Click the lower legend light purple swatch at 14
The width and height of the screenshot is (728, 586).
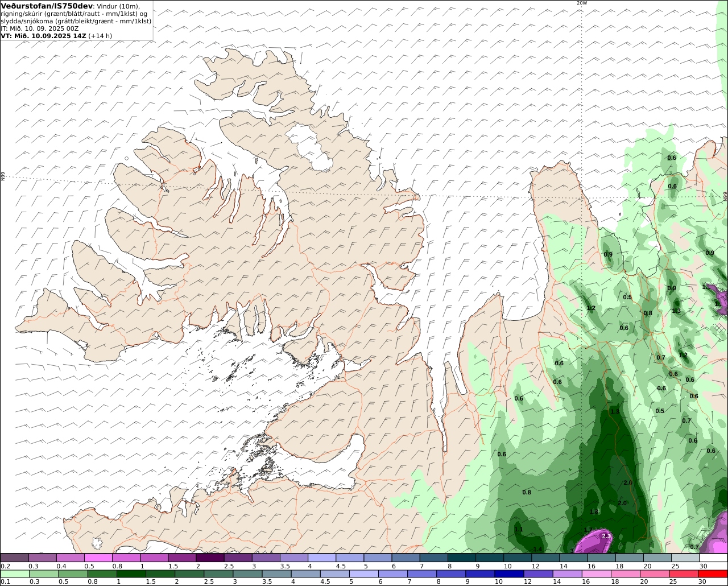(566, 574)
